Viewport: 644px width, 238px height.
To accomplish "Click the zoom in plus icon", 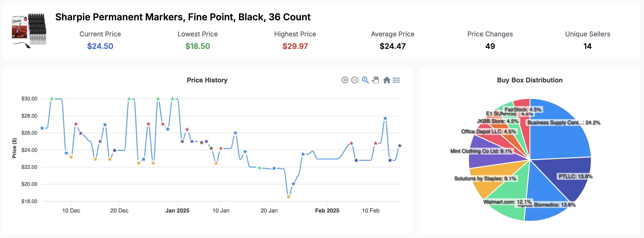I will pyautogui.click(x=345, y=80).
